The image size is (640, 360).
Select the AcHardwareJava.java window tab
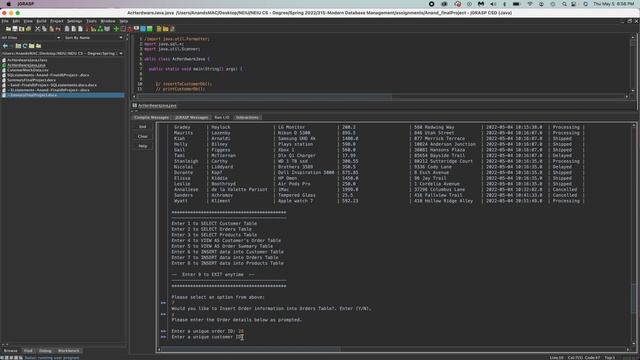point(154,106)
